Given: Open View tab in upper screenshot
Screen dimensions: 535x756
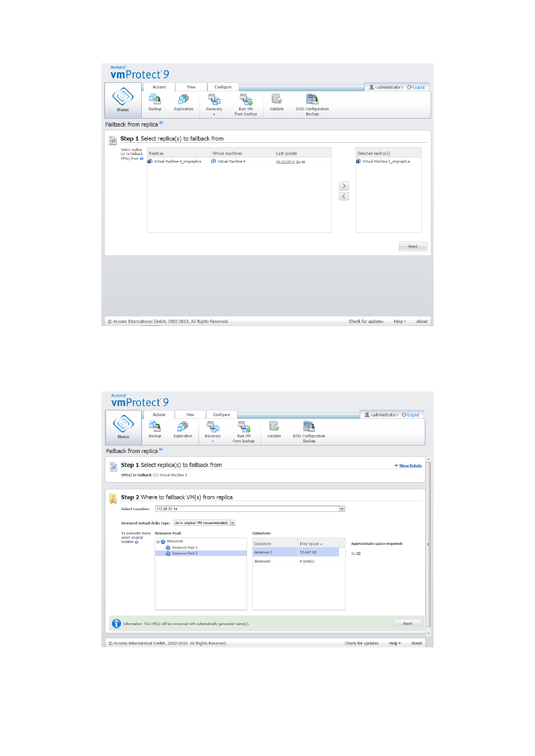Looking at the screenshot, I should point(191,87).
